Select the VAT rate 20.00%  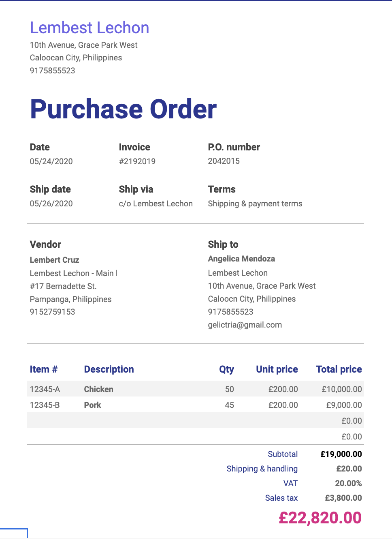(x=348, y=483)
